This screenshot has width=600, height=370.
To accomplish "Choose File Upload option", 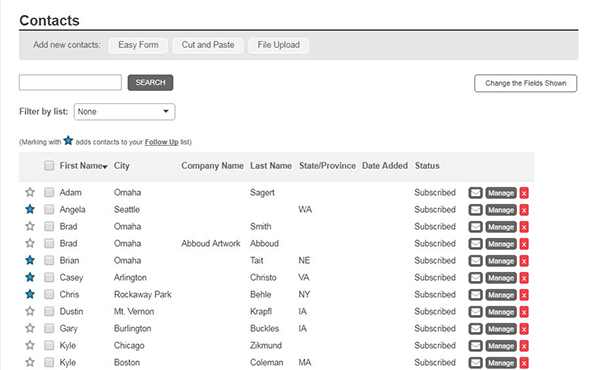I will click(279, 45).
